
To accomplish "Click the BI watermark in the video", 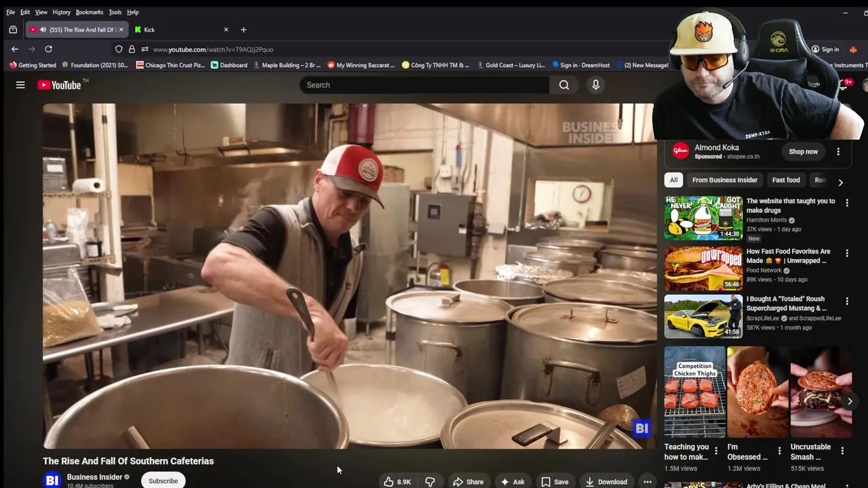I will (x=642, y=428).
